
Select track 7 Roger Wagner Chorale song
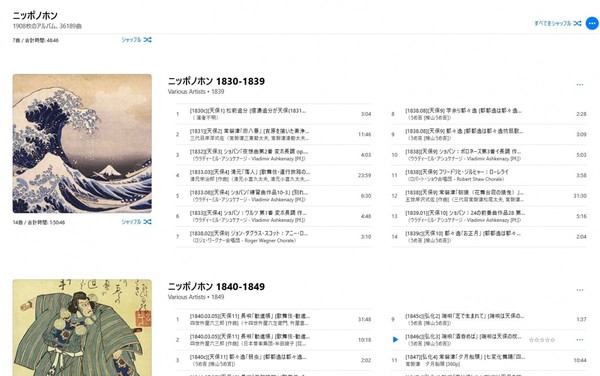coord(274,237)
